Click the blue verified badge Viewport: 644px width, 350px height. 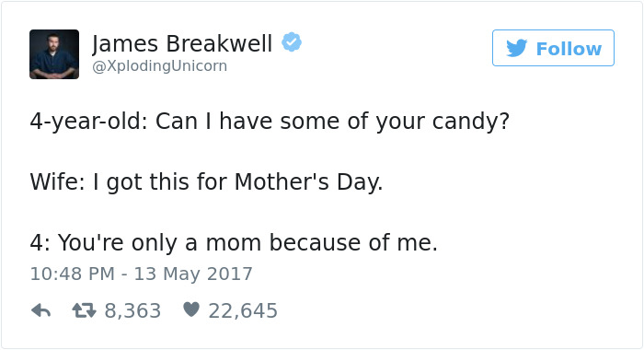click(292, 42)
